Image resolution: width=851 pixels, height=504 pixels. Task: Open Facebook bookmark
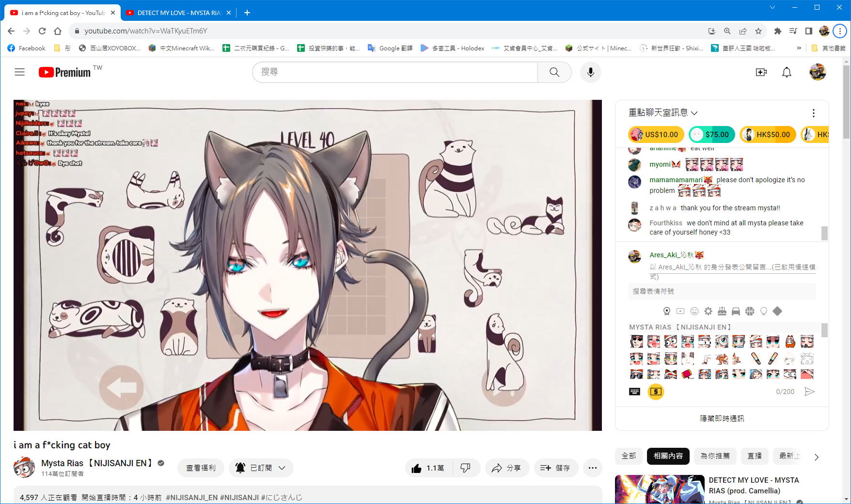tap(27, 48)
